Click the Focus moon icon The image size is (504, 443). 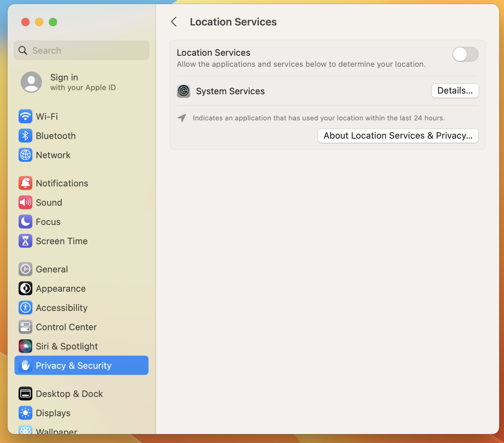pos(25,222)
